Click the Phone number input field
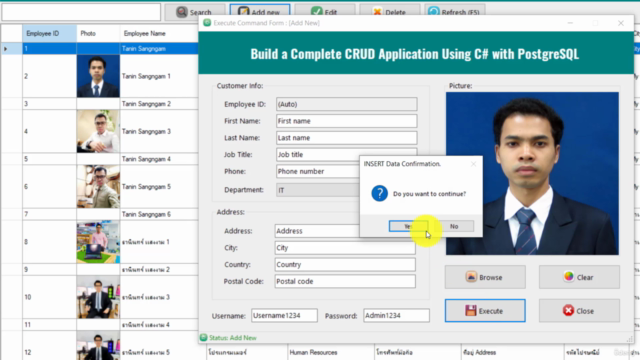Screen dimensions: 640x360 click(318, 171)
